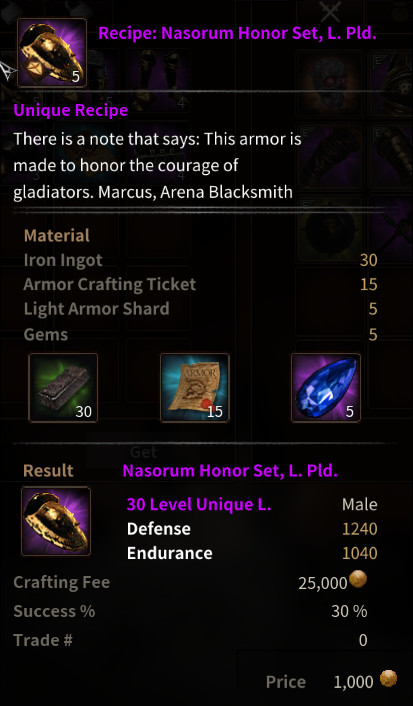Click the result Nasorum Honor Set icon
413x706 pixels.
click(56, 521)
